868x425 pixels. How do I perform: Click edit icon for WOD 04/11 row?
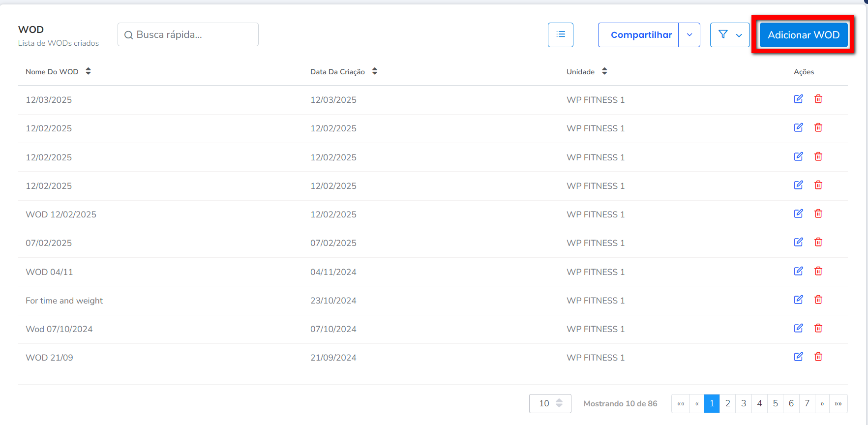pyautogui.click(x=798, y=271)
